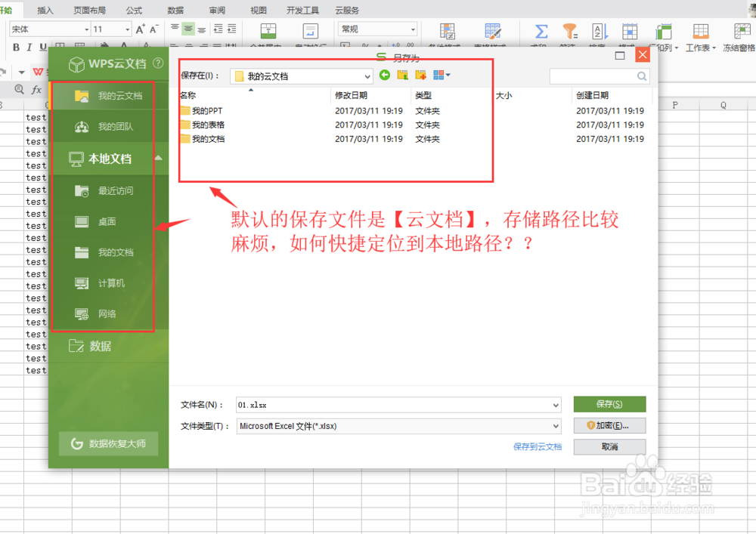Increase font size with A+ icon
Screen dimensions: 756x534
point(141,29)
